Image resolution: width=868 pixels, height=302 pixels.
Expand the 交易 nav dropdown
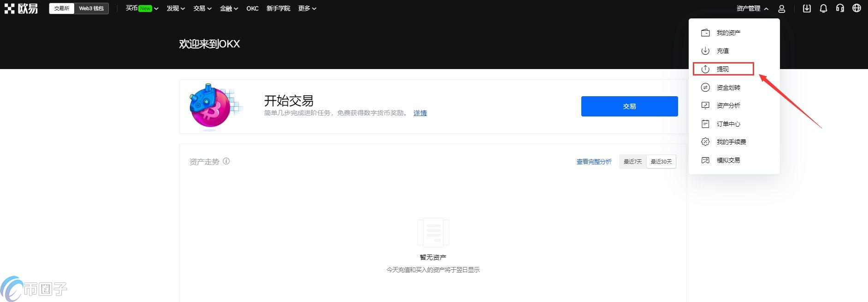coord(202,8)
